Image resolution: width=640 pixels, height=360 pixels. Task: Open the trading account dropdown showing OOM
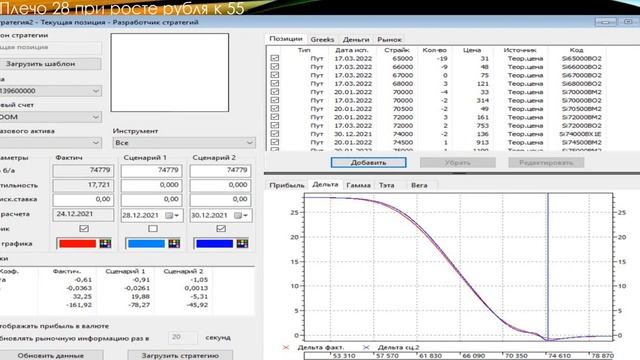(51, 117)
